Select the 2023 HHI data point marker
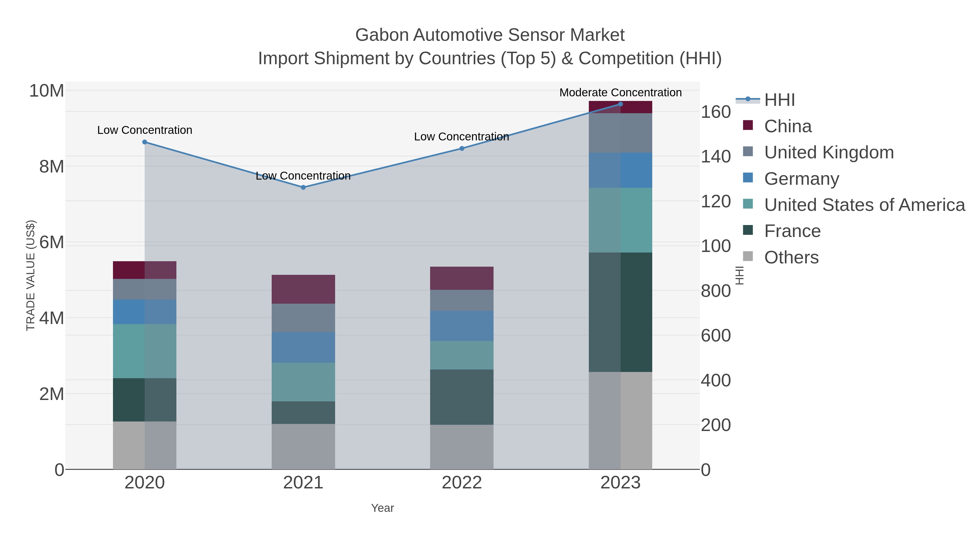The image size is (980, 551). click(620, 104)
